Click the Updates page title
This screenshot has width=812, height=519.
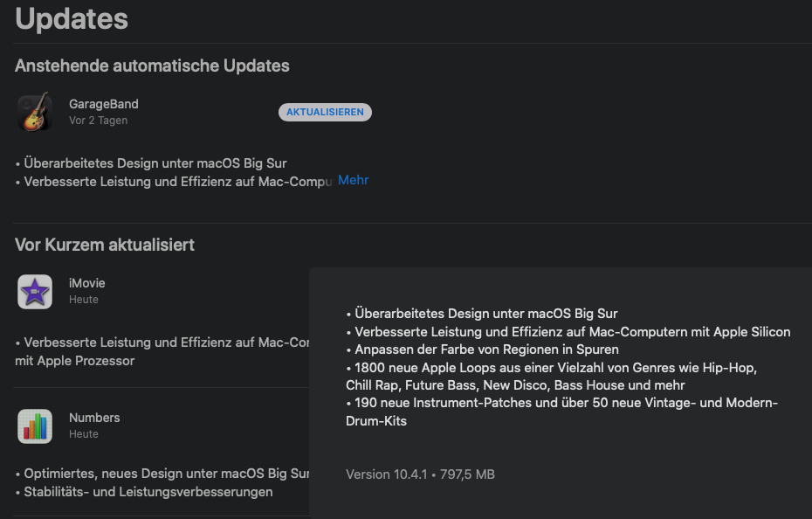click(72, 18)
